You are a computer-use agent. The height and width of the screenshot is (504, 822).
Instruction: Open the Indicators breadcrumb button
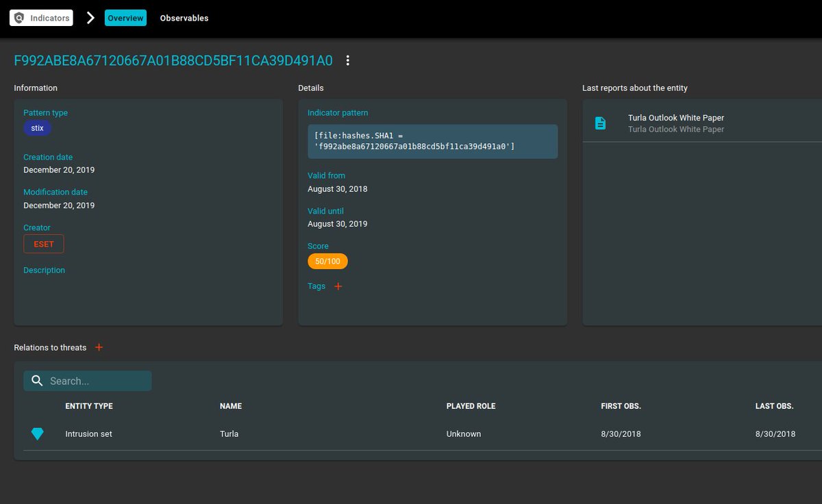(41, 18)
